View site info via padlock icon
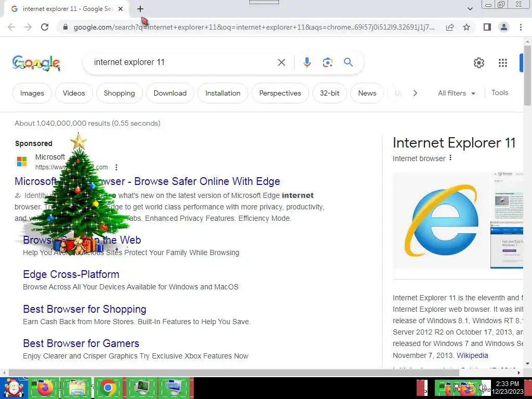The image size is (532, 399). coord(65,27)
